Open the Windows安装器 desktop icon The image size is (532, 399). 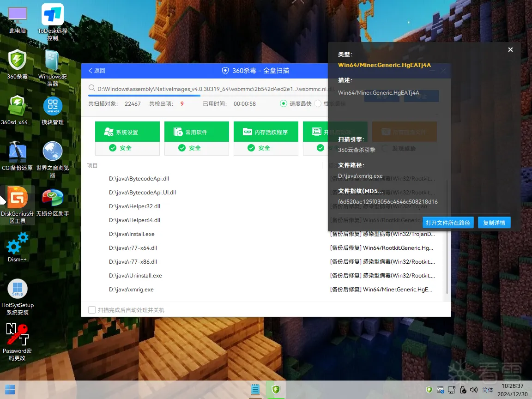53,68
